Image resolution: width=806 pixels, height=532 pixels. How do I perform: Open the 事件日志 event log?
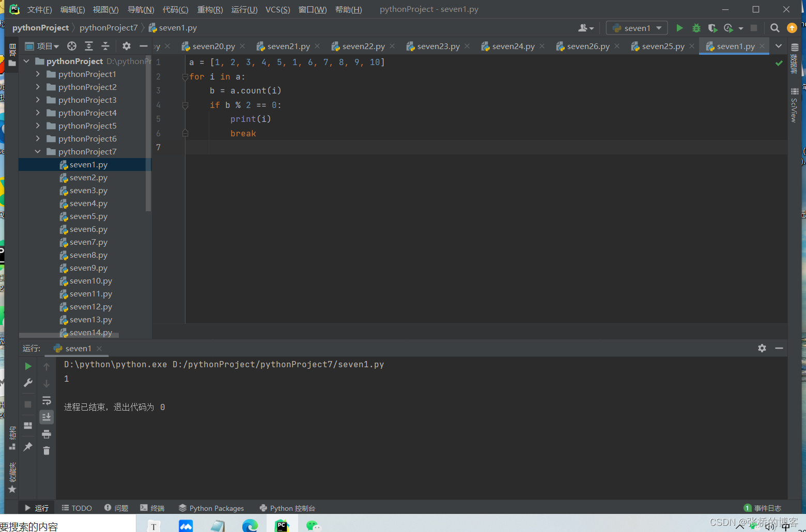click(763, 508)
